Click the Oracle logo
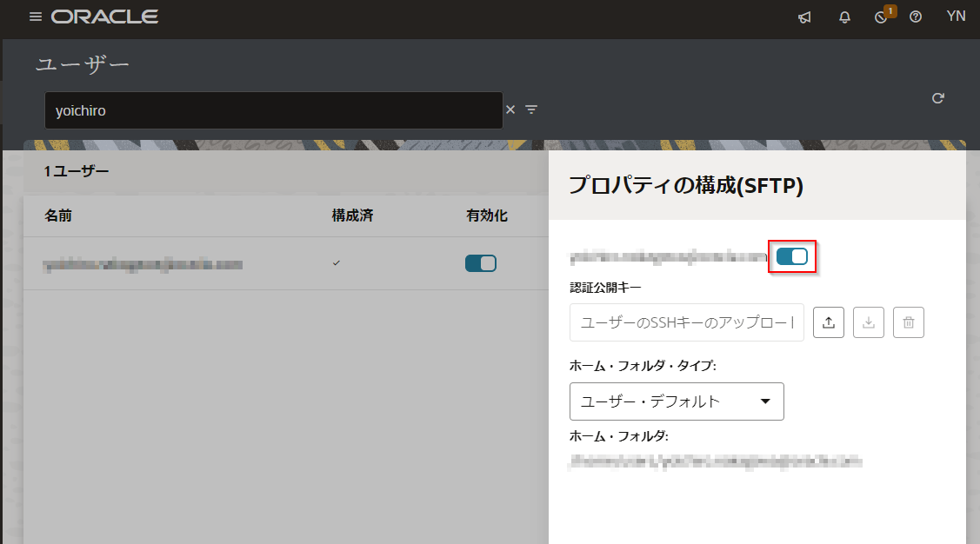Viewport: 980px width, 544px height. (x=104, y=17)
